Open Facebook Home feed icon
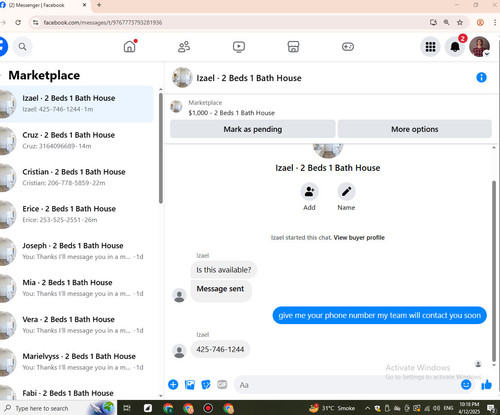 (130, 47)
